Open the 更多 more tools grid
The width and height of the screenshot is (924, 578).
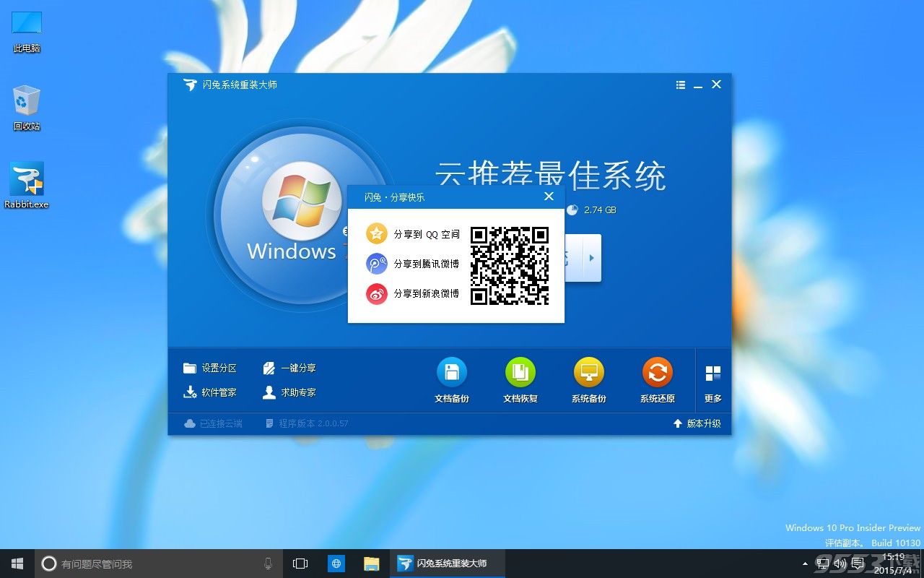pos(713,383)
